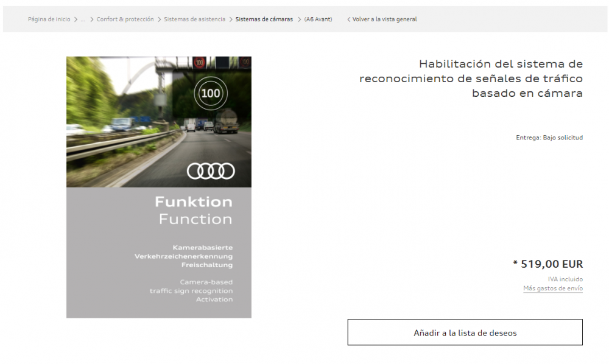Select Sistemas de cámaras breadcrumb
Image resolution: width=609 pixels, height=364 pixels.
(264, 19)
